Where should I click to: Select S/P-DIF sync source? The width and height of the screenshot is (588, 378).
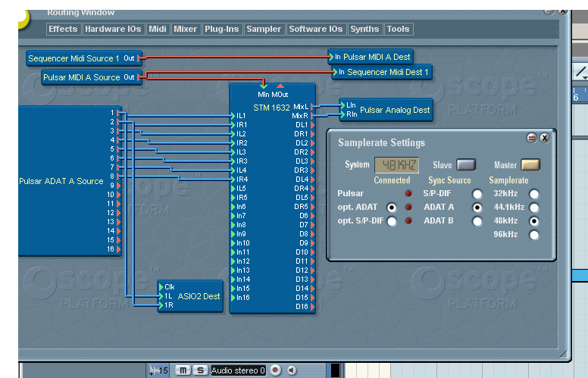[x=477, y=194]
